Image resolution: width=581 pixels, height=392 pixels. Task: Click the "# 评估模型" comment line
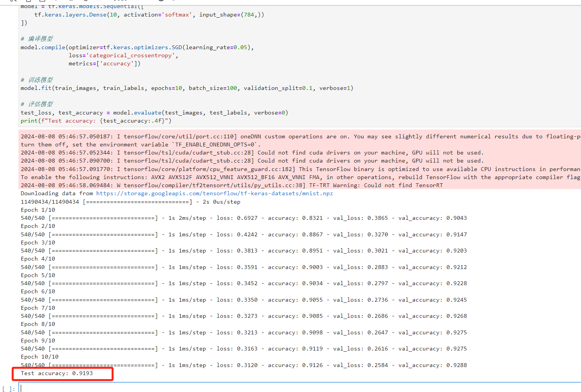pyautogui.click(x=37, y=104)
